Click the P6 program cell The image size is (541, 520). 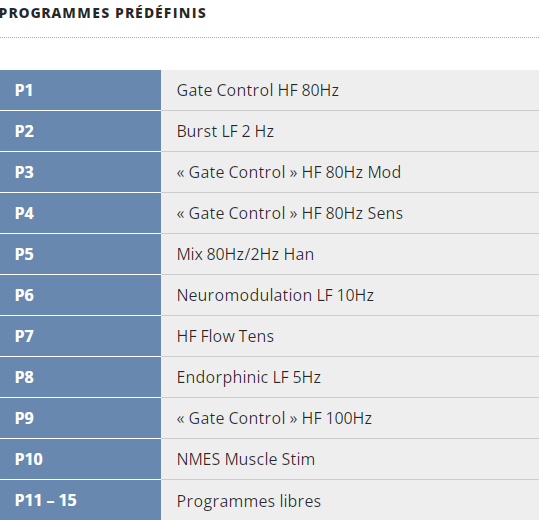80,295
